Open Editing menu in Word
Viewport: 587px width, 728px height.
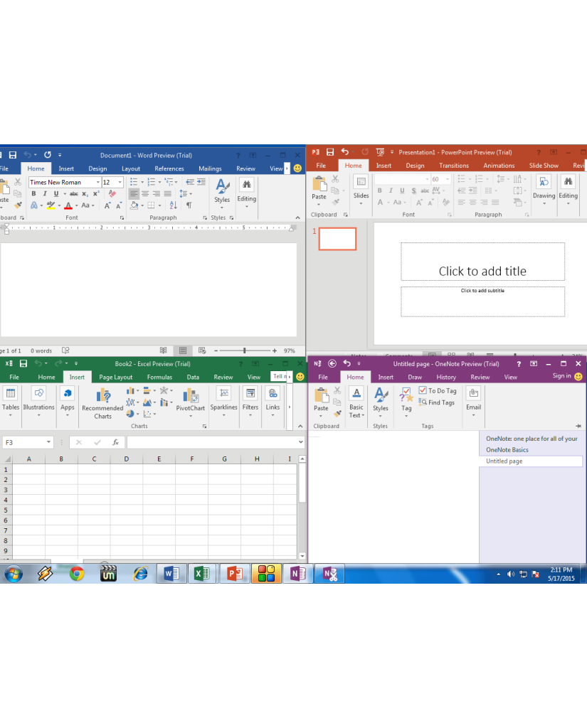click(x=246, y=192)
